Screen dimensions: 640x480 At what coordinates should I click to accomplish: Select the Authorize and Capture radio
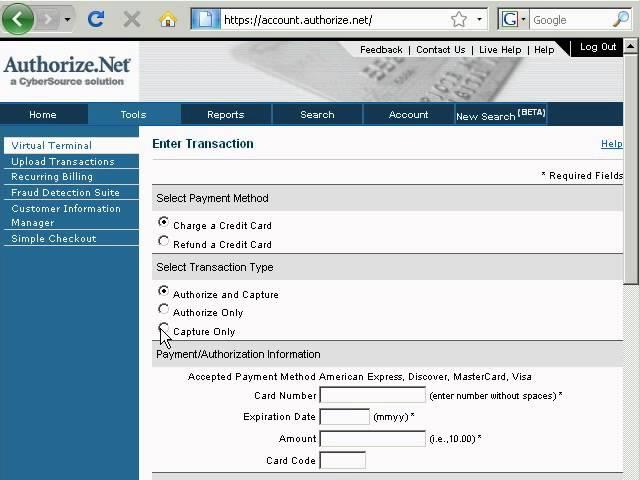[163, 291]
